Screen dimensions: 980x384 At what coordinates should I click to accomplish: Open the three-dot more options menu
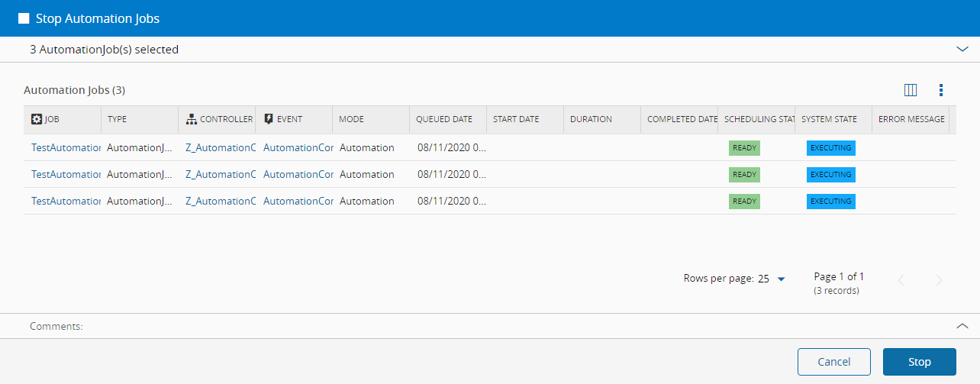[941, 90]
